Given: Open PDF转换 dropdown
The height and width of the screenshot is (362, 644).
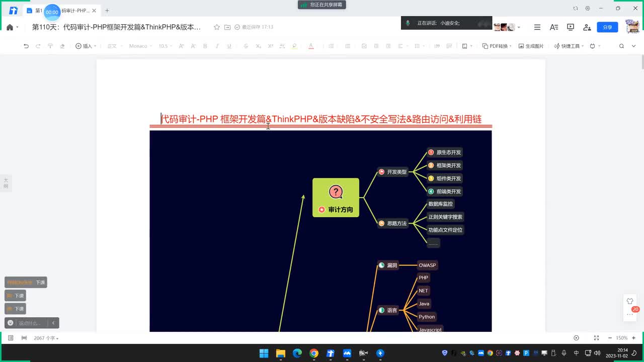Looking at the screenshot, I should [497, 46].
